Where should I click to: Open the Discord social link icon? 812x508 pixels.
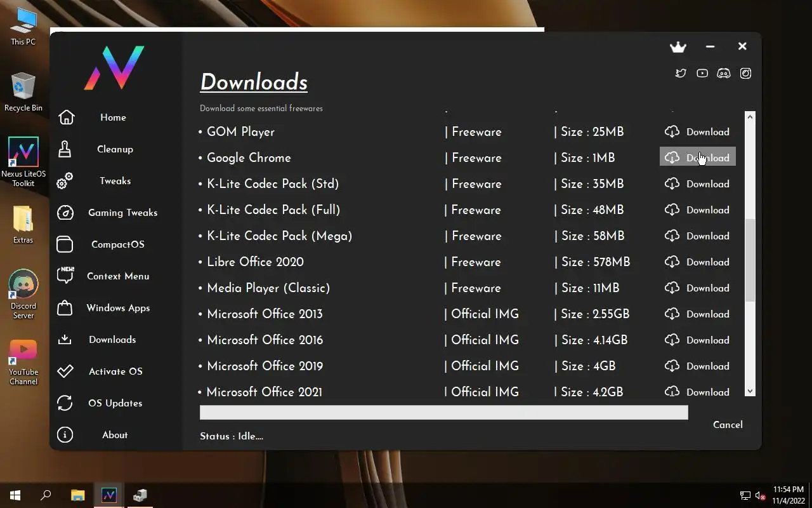(x=724, y=73)
